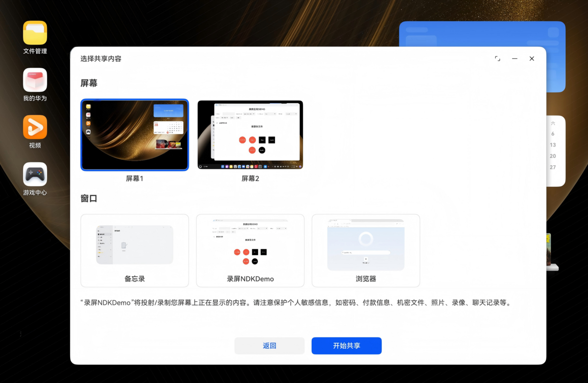Image resolution: width=588 pixels, height=383 pixels.
Task: Click date 13 in the calendar widget
Action: [x=553, y=145]
